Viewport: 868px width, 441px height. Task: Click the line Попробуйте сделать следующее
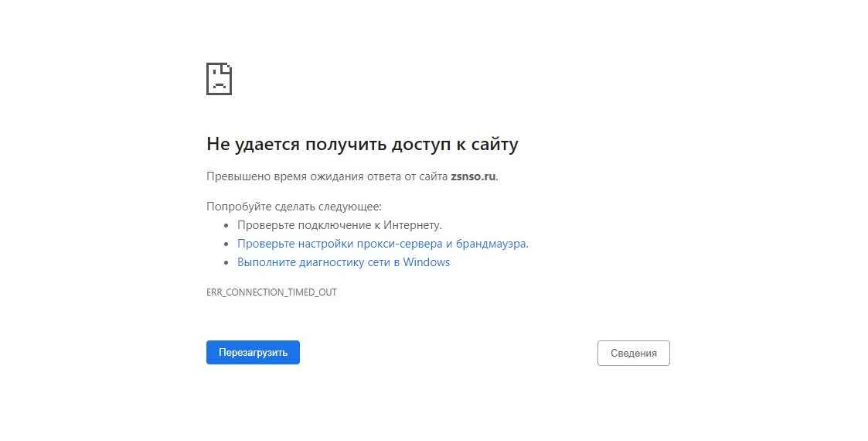(294, 207)
